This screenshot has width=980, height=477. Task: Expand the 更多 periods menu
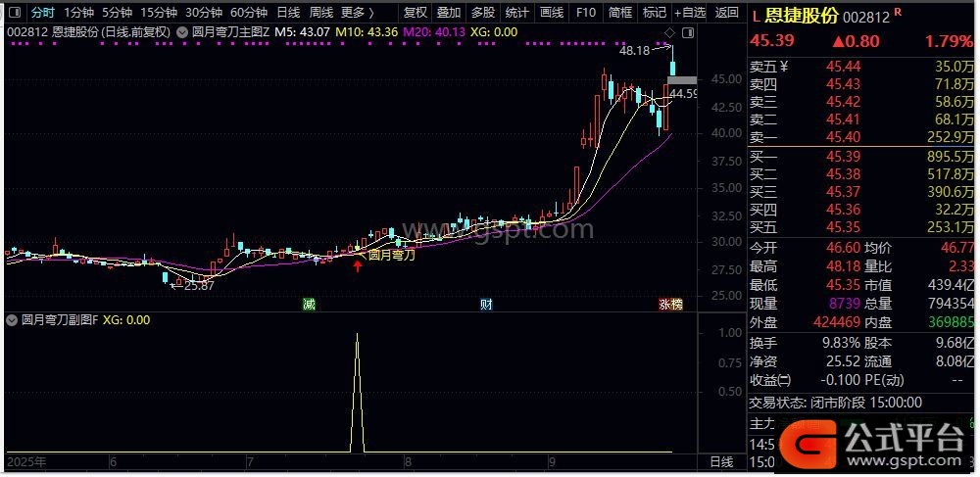click(358, 12)
